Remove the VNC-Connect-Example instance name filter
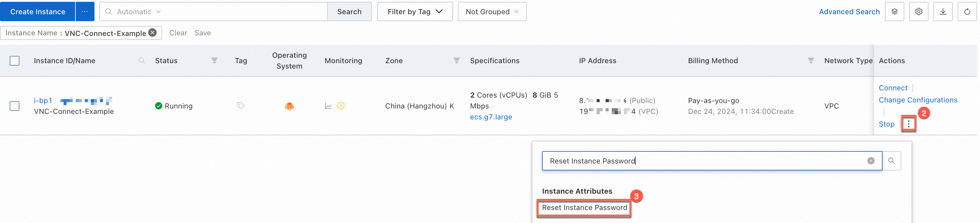980x223 pixels. 153,33
